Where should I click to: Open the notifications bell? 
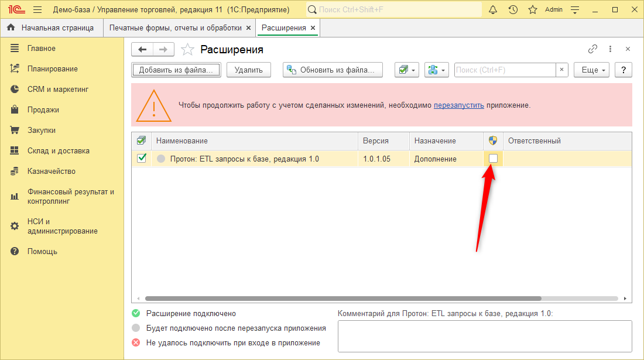point(493,9)
